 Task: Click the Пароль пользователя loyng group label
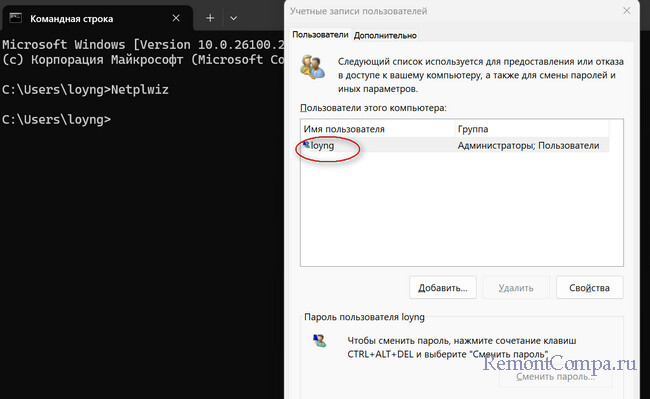click(x=364, y=317)
